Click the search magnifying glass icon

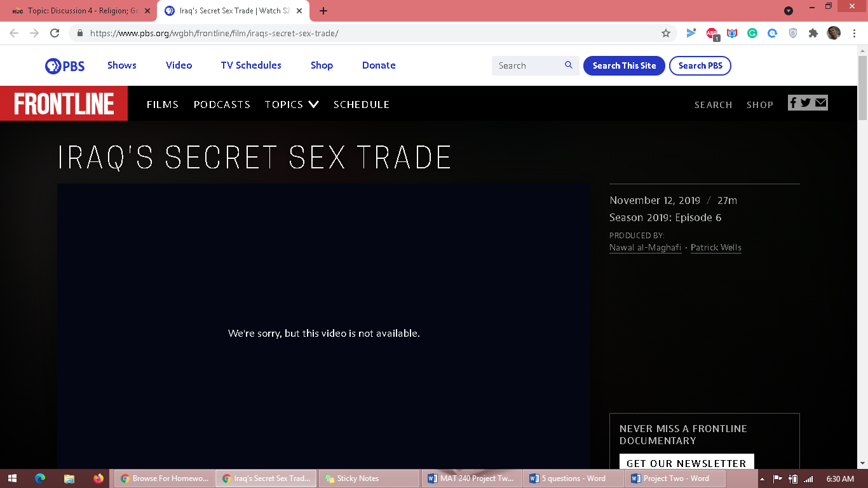coord(568,65)
